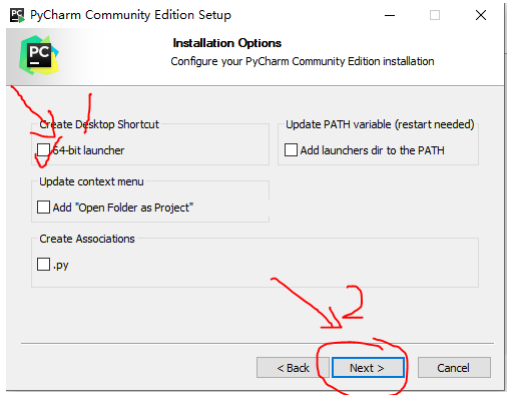Image resolution: width=520 pixels, height=395 pixels.
Task: Click the Update context menu group label
Action: pos(91,182)
